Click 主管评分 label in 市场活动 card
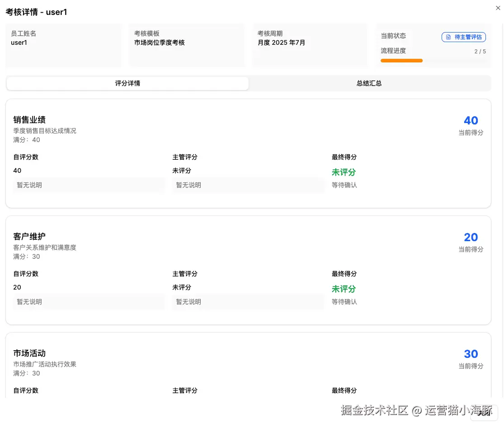This screenshot has width=504, height=428. [185, 390]
